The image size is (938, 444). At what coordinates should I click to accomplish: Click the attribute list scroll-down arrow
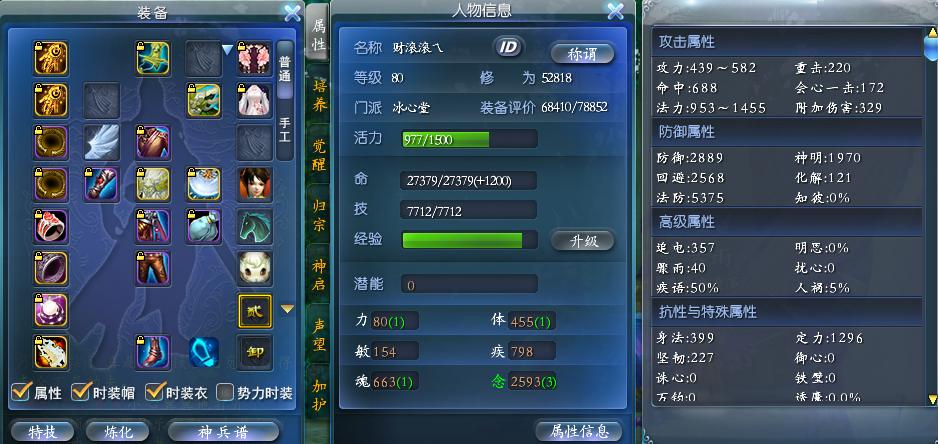(x=932, y=399)
